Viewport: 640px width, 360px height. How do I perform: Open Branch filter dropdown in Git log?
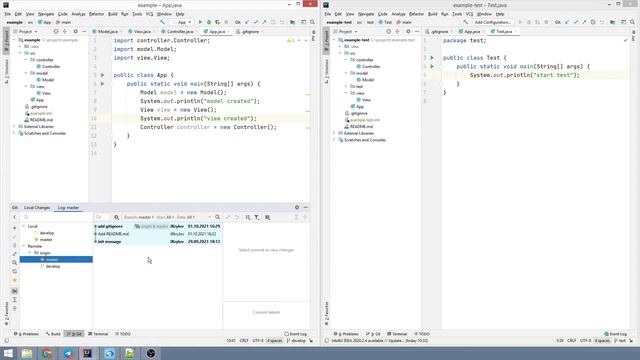tap(139, 218)
